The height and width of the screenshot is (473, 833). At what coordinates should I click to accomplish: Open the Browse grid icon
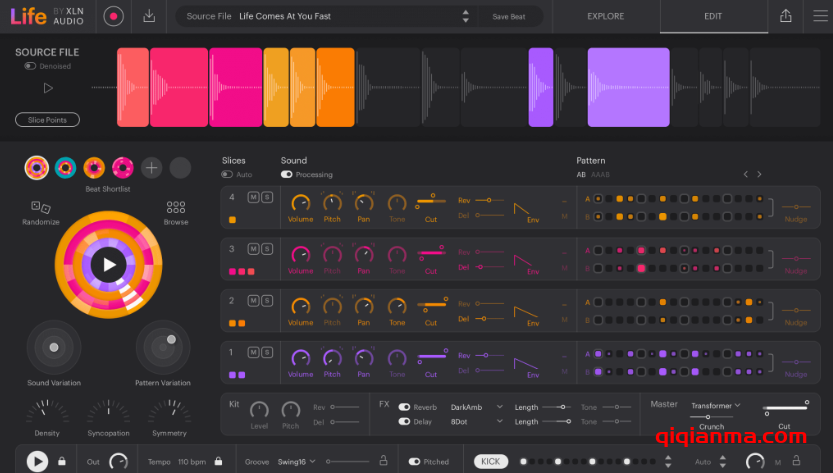[x=176, y=207]
